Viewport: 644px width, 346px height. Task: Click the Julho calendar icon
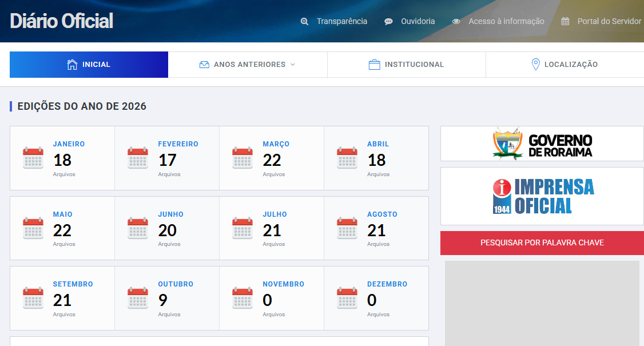[243, 228]
